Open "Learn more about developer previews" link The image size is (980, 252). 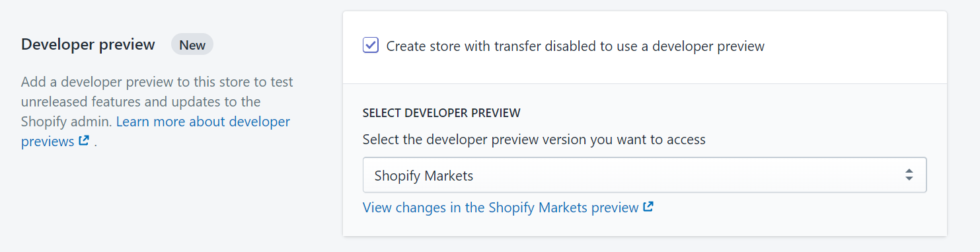[155, 132]
